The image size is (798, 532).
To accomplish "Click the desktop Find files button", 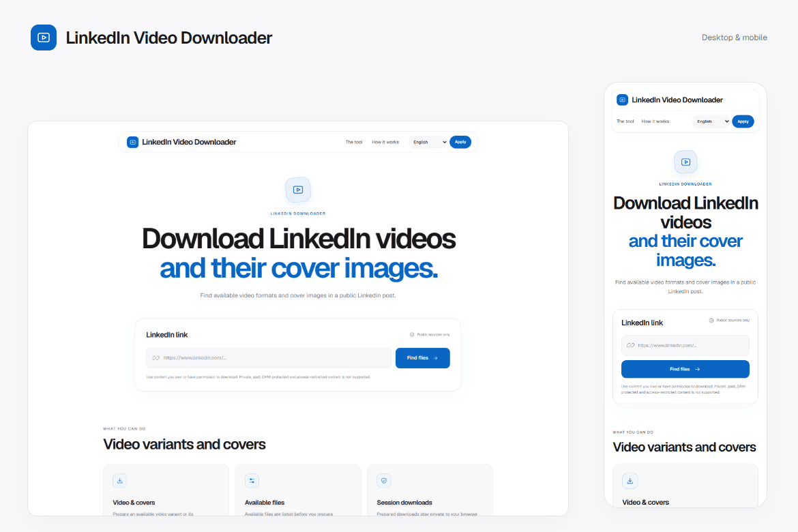I will [422, 358].
